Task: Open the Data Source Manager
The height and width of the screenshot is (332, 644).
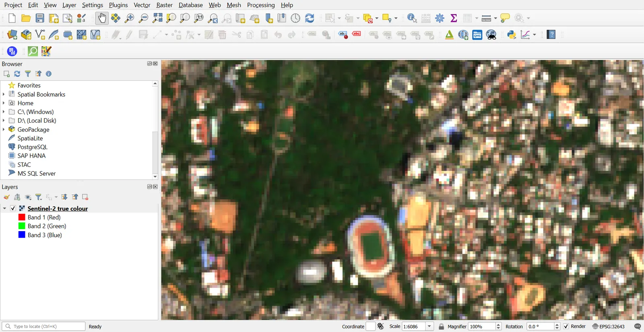Action: click(x=12, y=35)
